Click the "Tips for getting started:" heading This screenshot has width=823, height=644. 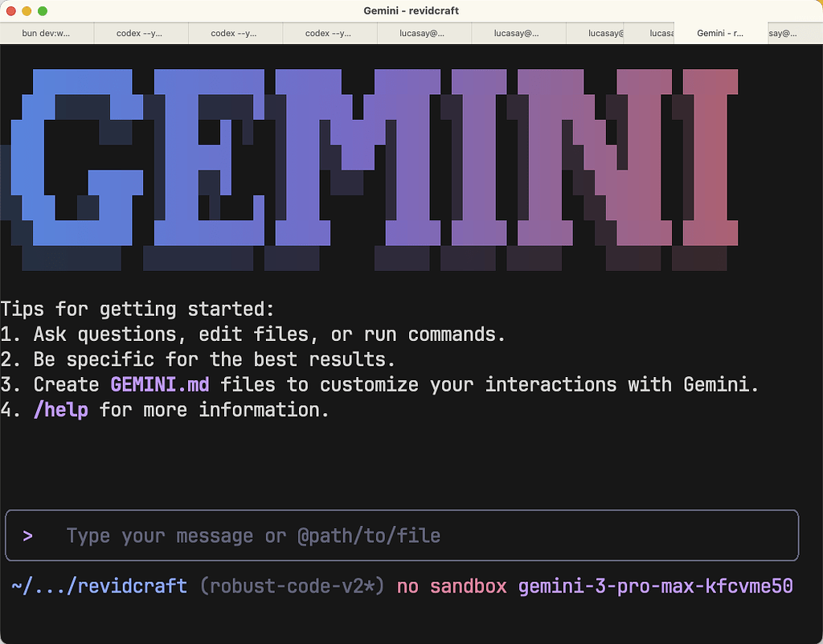(x=137, y=310)
